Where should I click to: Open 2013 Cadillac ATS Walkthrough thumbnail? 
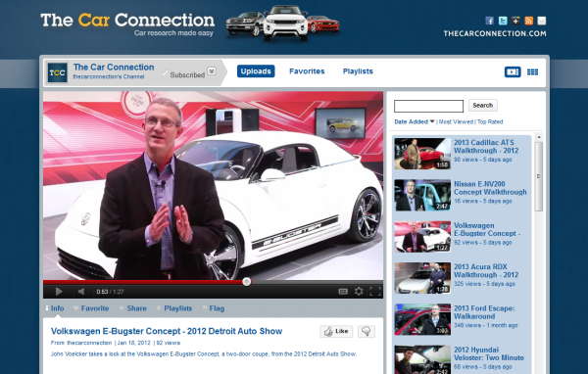(422, 154)
